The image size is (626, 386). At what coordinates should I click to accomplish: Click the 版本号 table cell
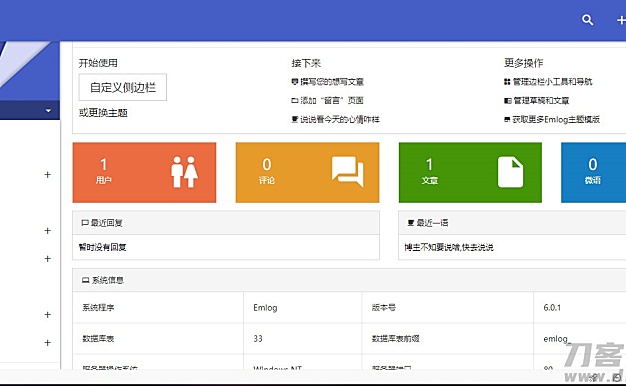pos(448,307)
